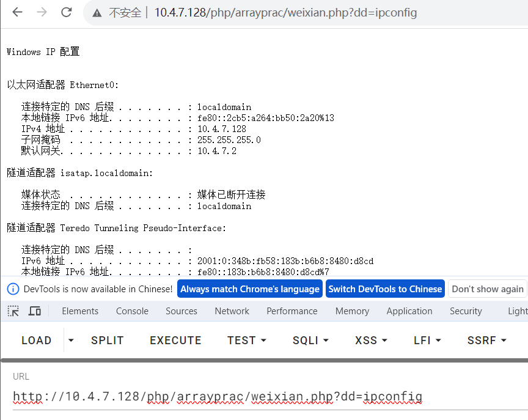Viewport: 528px width, 420px height.
Task: Toggle the device toolbar icon
Action: pos(34,311)
